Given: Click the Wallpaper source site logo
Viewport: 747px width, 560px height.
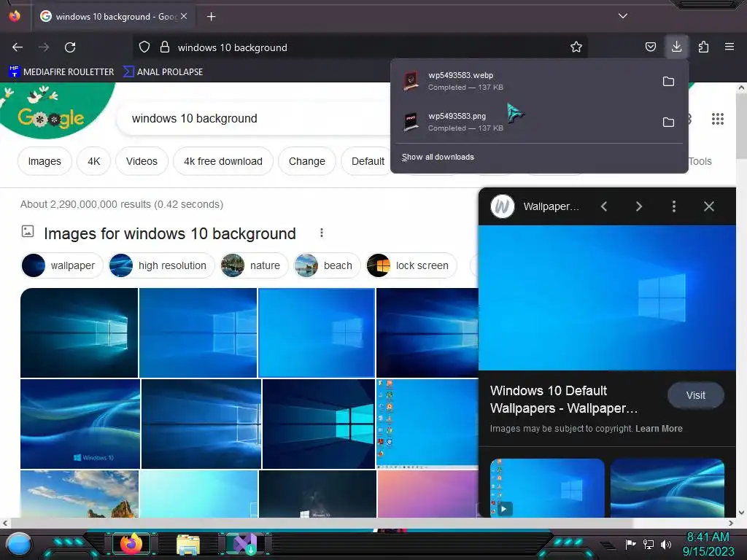Looking at the screenshot, I should point(502,206).
